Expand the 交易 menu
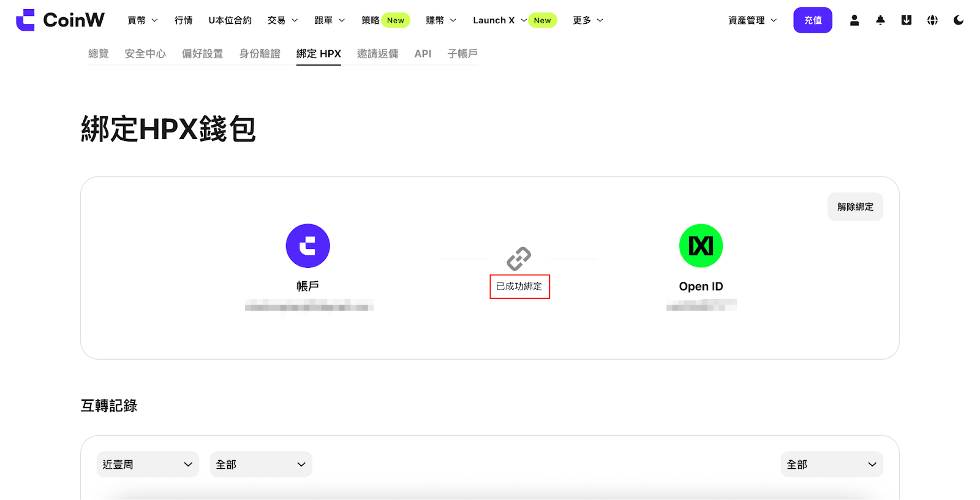The width and height of the screenshot is (980, 500). click(283, 20)
